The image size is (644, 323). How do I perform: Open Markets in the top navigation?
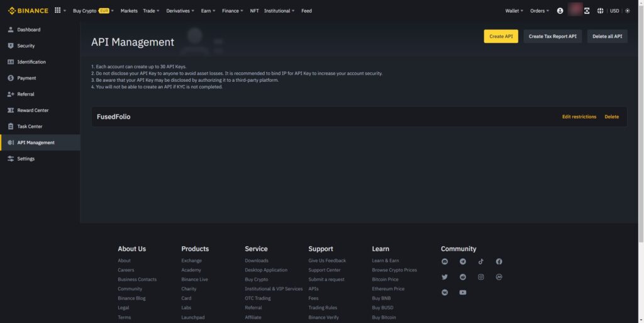[x=129, y=11]
